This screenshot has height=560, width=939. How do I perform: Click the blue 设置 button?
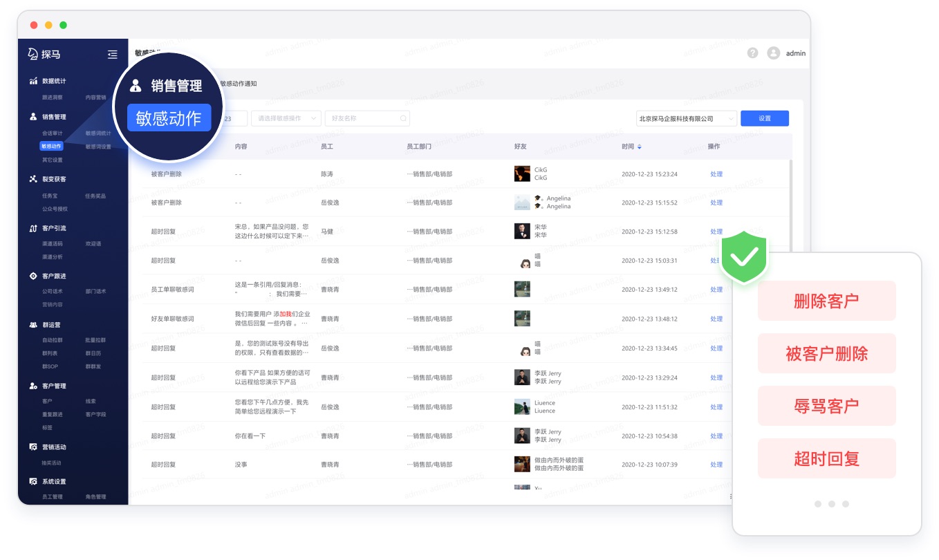[x=764, y=118]
